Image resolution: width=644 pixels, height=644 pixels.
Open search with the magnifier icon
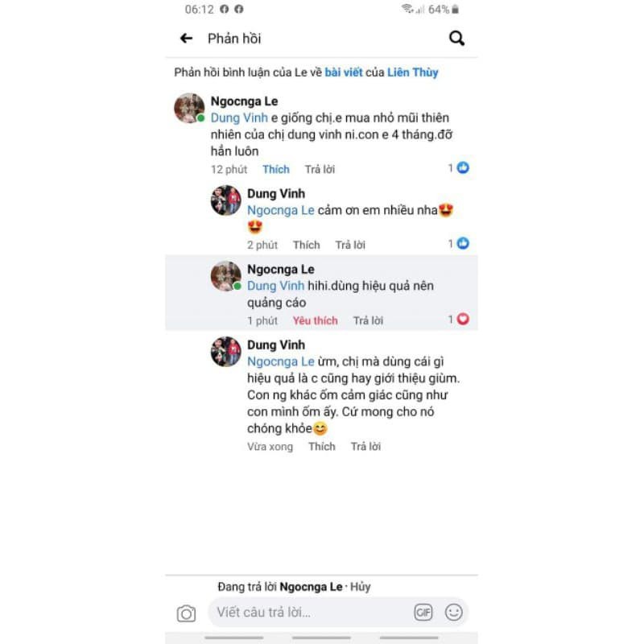456,38
